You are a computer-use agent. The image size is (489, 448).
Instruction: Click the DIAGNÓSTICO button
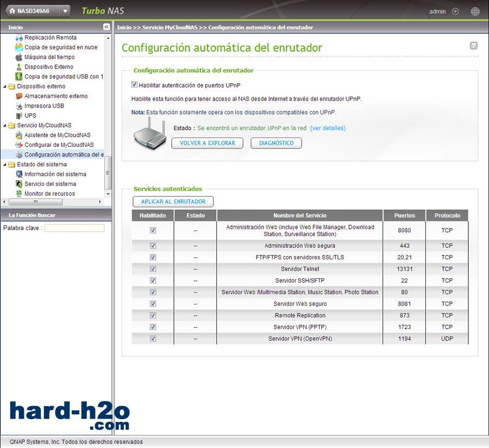pos(277,143)
